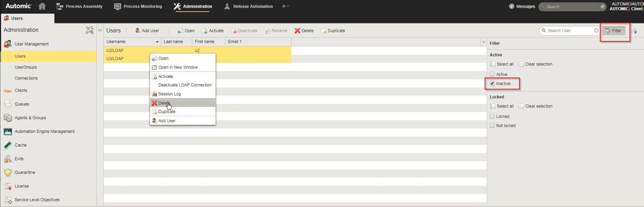644x207 pixels.
Task: Focus the Search User field
Action: pyautogui.click(x=569, y=31)
